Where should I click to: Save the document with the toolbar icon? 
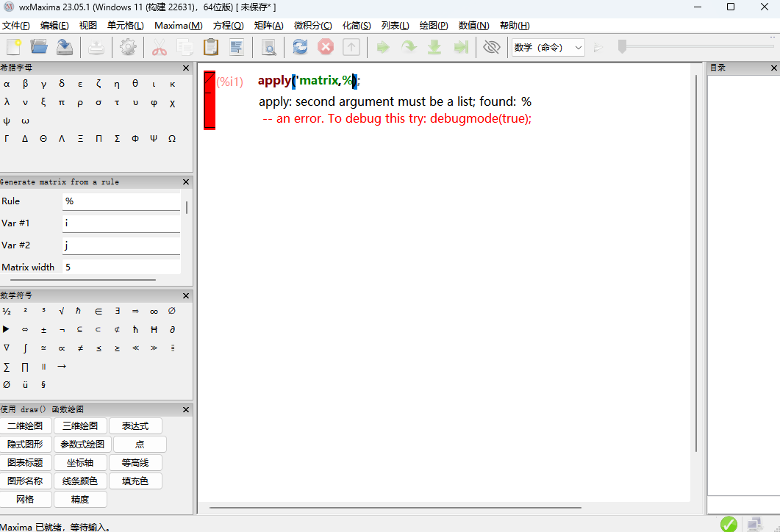point(65,47)
